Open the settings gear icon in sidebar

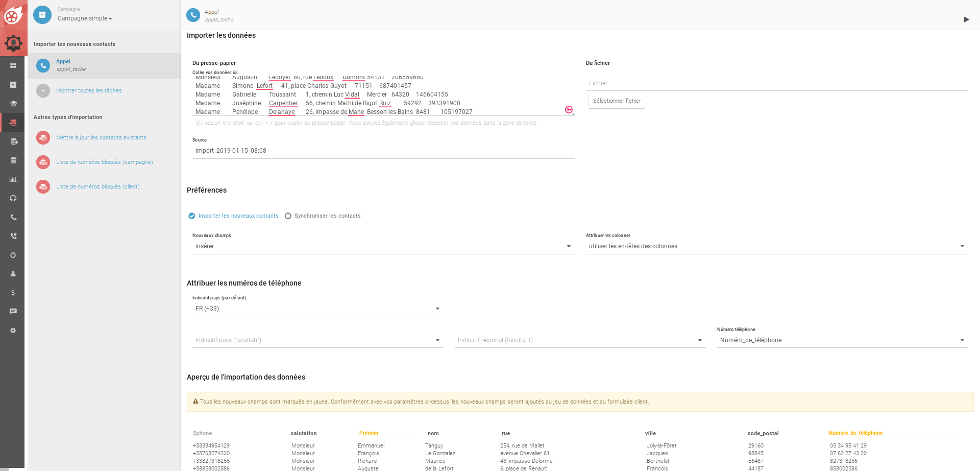pyautogui.click(x=13, y=331)
